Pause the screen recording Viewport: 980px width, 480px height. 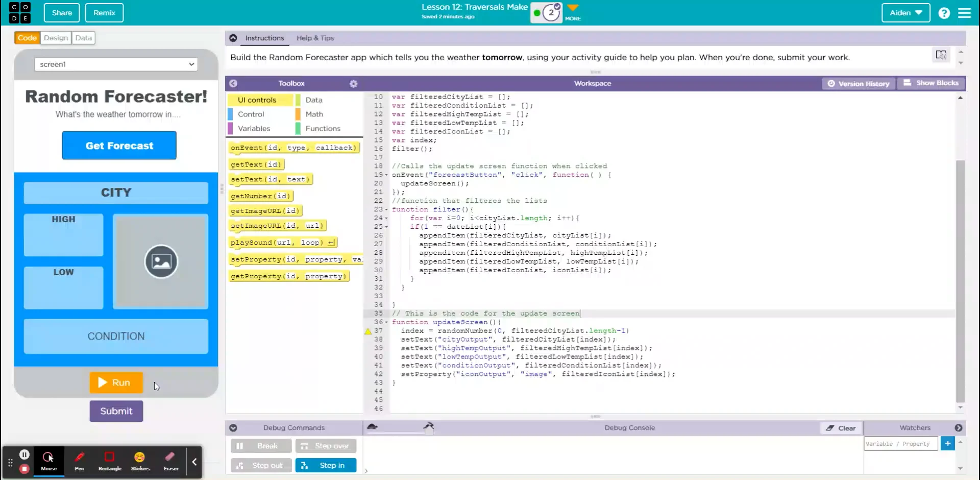[24, 454]
